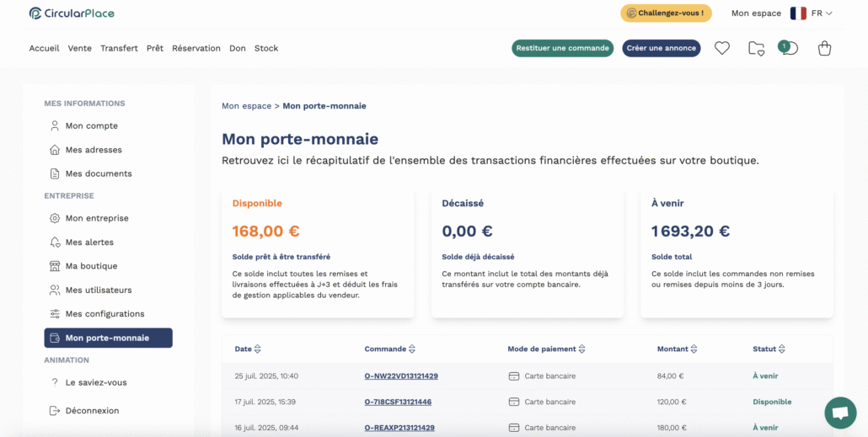The height and width of the screenshot is (437, 868).
Task: Go to the Stock menu item
Action: [x=266, y=48]
